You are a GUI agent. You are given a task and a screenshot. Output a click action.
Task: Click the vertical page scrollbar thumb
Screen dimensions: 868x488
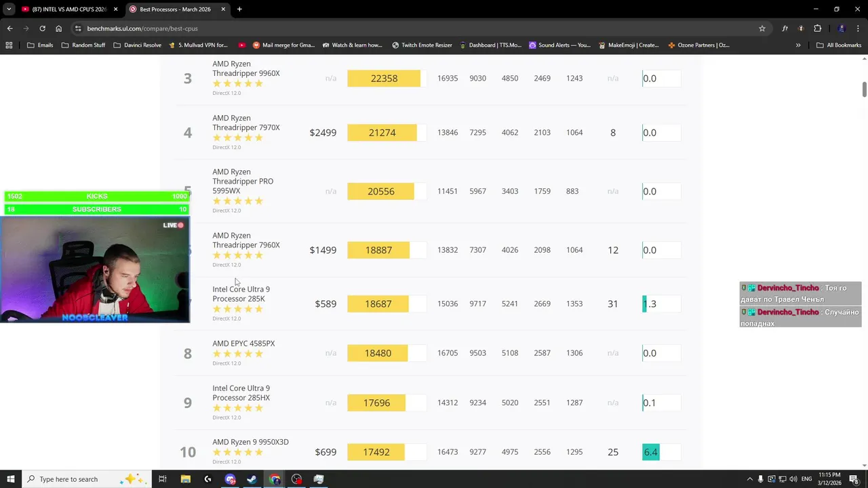pyautogui.click(x=864, y=89)
